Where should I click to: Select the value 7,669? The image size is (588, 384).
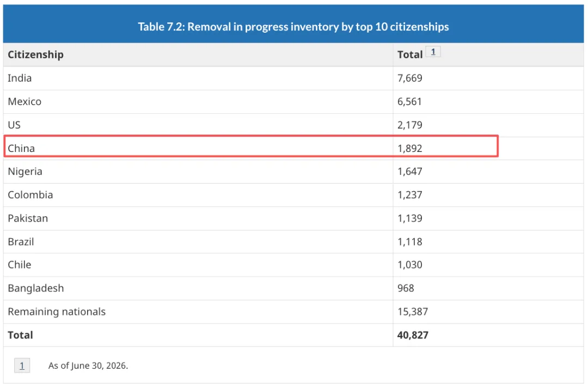[410, 78]
